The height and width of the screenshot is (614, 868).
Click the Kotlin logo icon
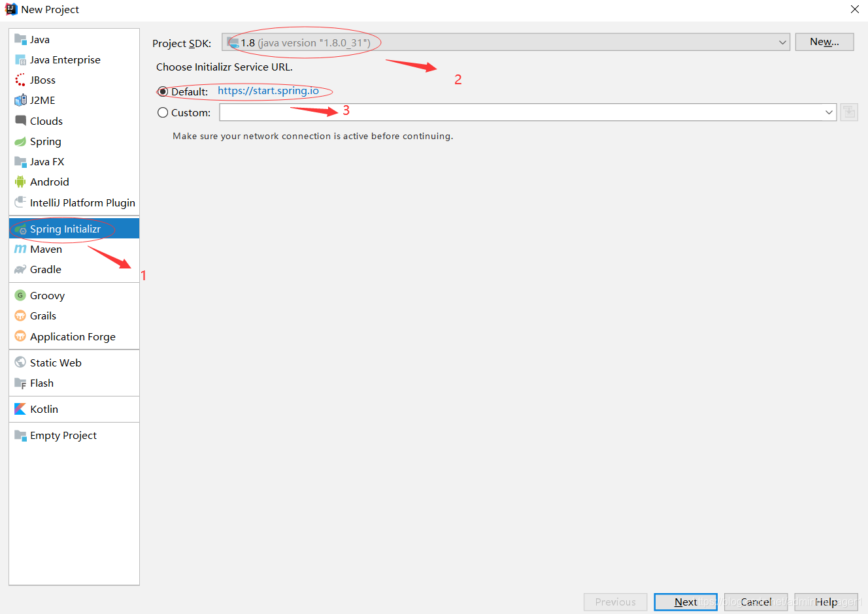(x=20, y=409)
